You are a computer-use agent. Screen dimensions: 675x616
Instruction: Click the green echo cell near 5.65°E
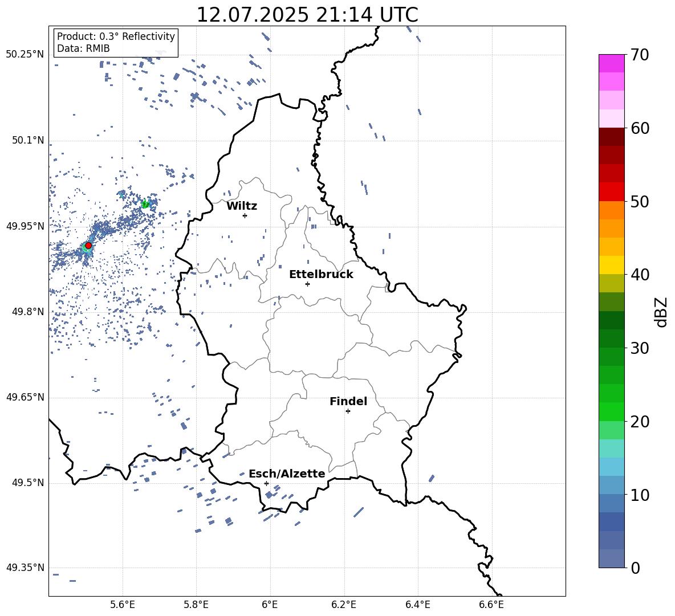click(145, 204)
